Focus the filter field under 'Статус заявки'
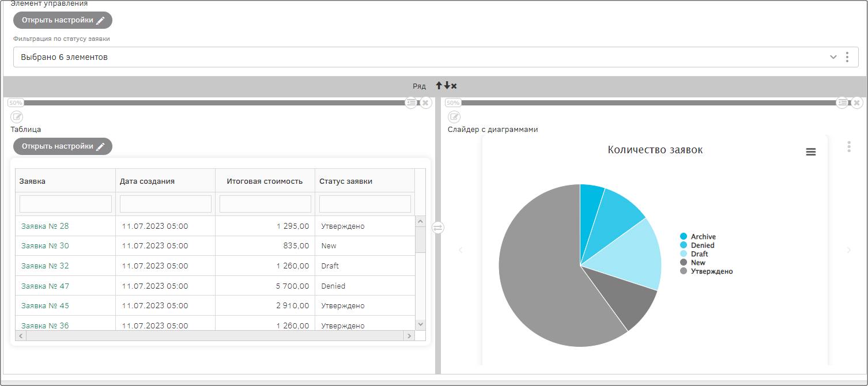The width and height of the screenshot is (868, 386). pos(365,204)
